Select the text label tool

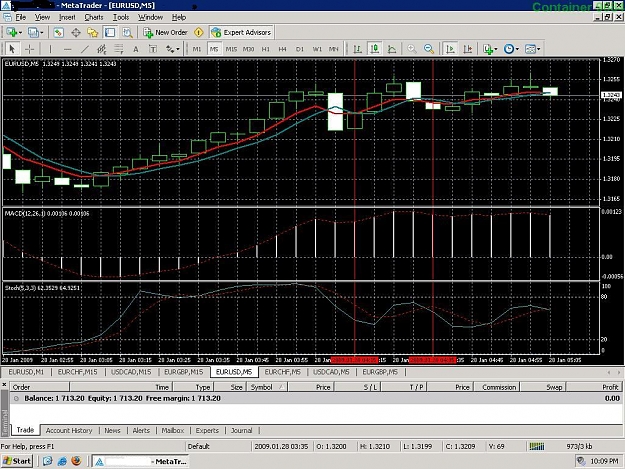coord(153,49)
